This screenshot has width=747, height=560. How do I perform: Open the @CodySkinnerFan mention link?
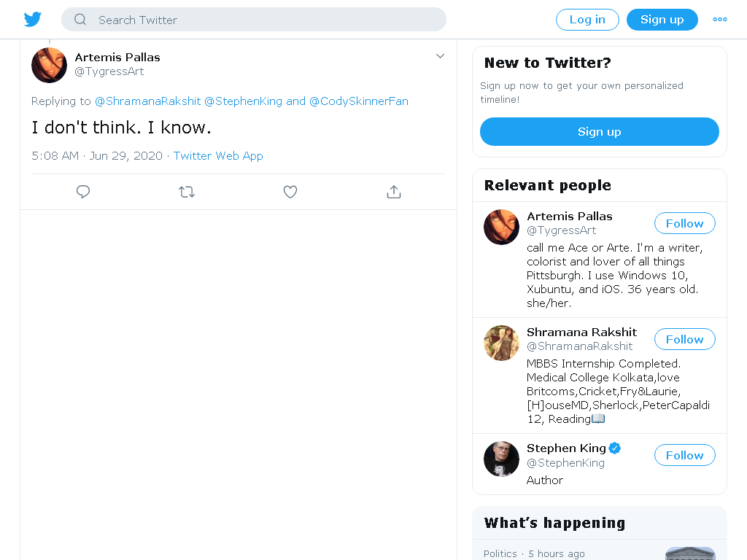click(359, 101)
